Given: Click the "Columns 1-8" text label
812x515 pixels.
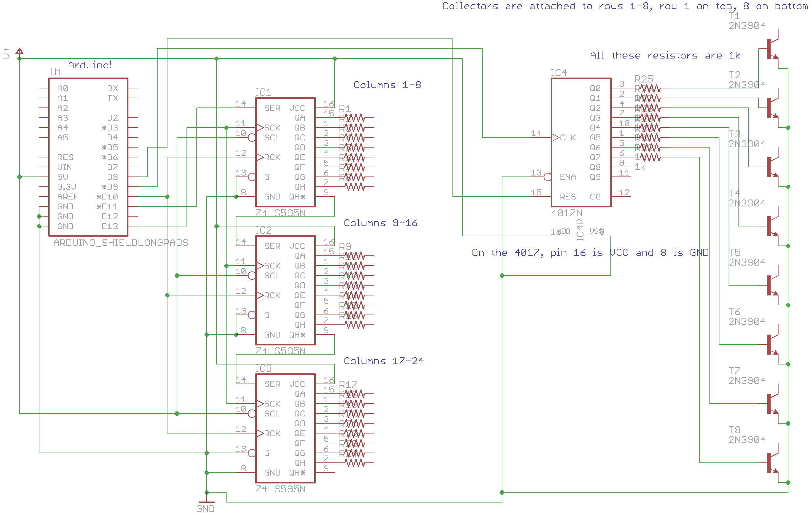Looking at the screenshot, I should point(387,85).
